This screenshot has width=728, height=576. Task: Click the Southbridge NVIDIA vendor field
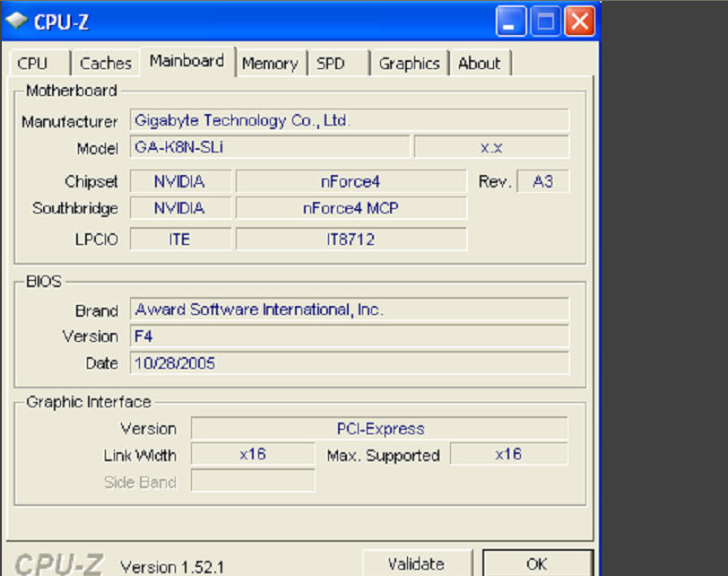(180, 207)
